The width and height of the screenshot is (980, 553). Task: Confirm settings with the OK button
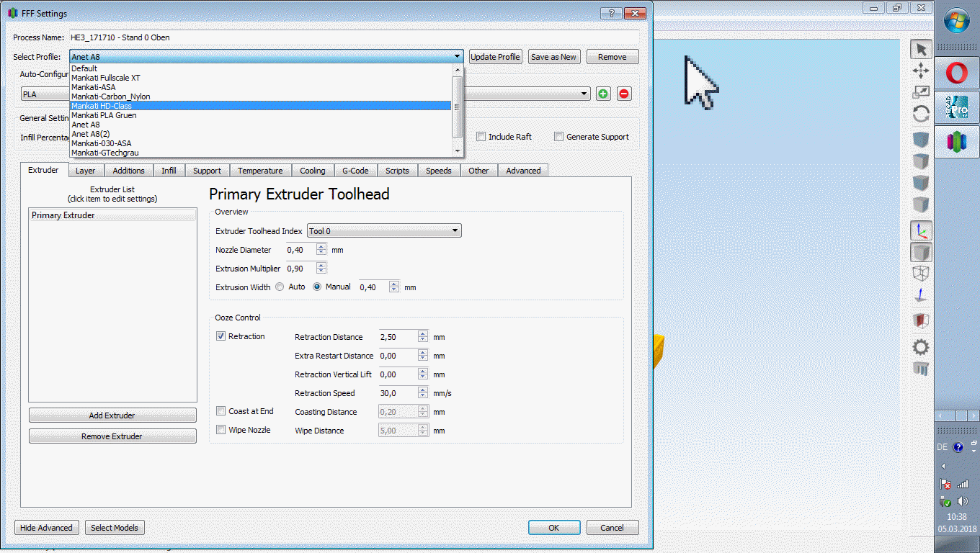554,528
